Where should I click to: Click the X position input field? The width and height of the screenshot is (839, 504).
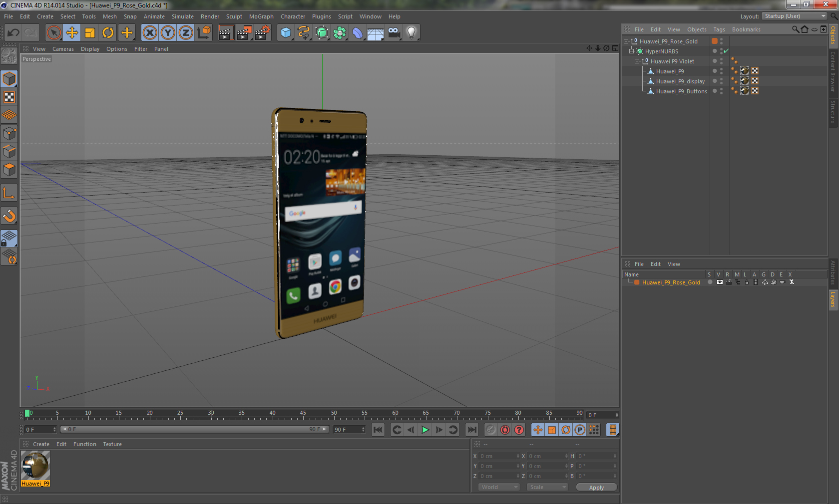click(x=499, y=456)
